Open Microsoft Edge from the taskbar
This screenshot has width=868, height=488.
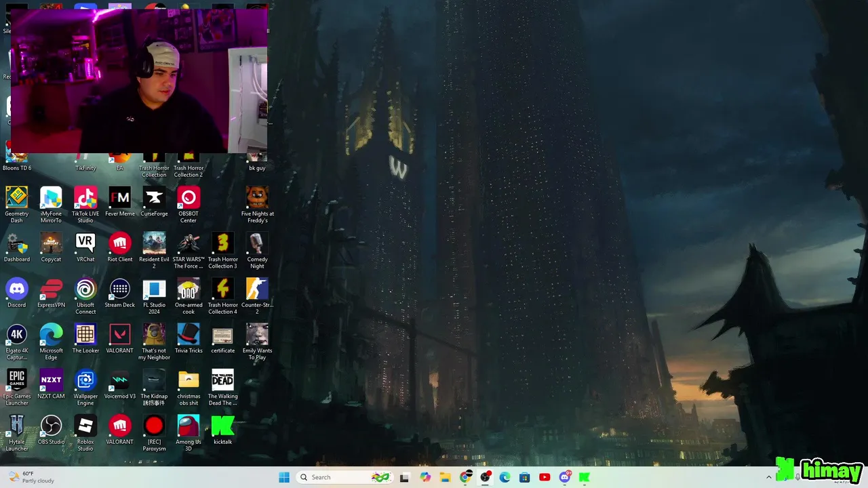(505, 477)
